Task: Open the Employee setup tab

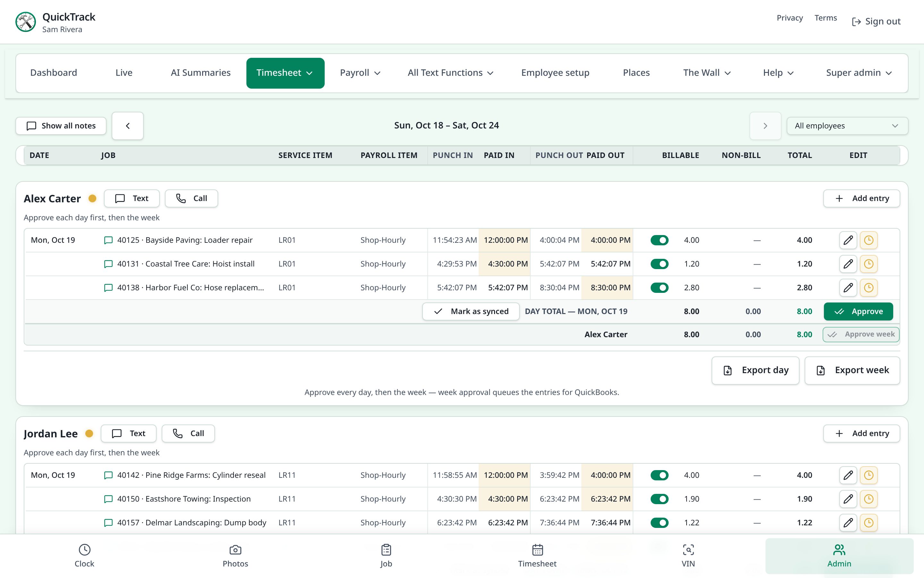Action: tap(555, 73)
